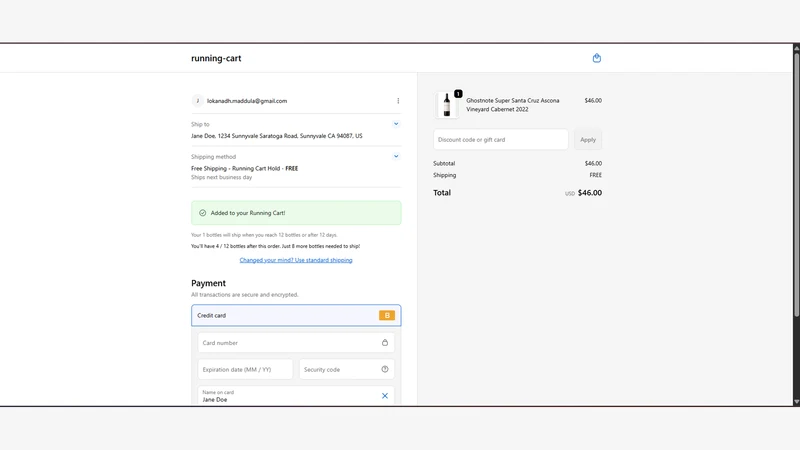Focus the Discount code or gift card field
The width and height of the screenshot is (800, 450).
coord(501,139)
